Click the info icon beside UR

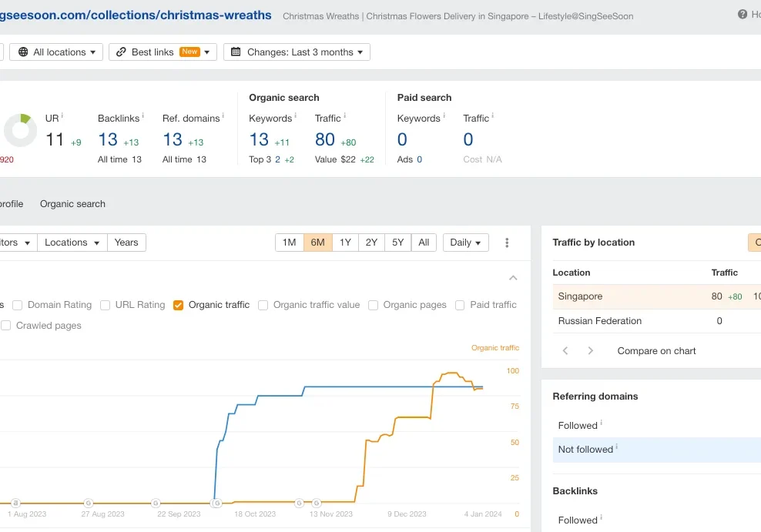62,116
